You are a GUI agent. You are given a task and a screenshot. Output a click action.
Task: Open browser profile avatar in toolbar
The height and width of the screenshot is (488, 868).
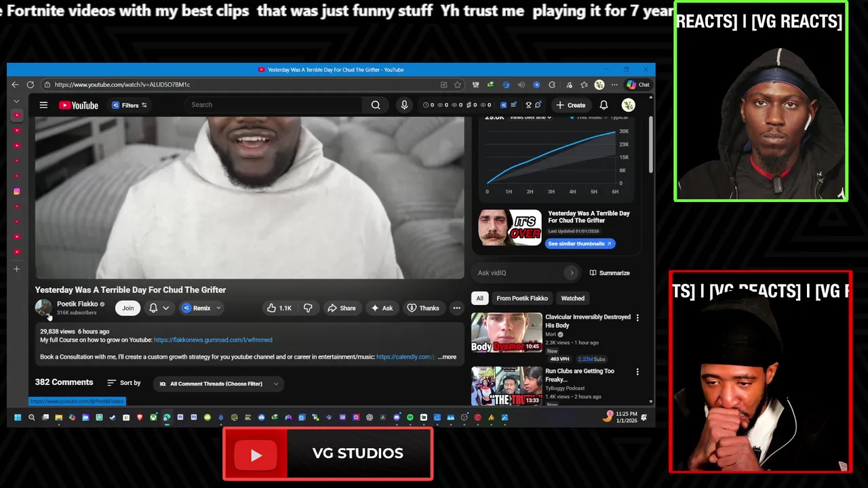(x=599, y=85)
